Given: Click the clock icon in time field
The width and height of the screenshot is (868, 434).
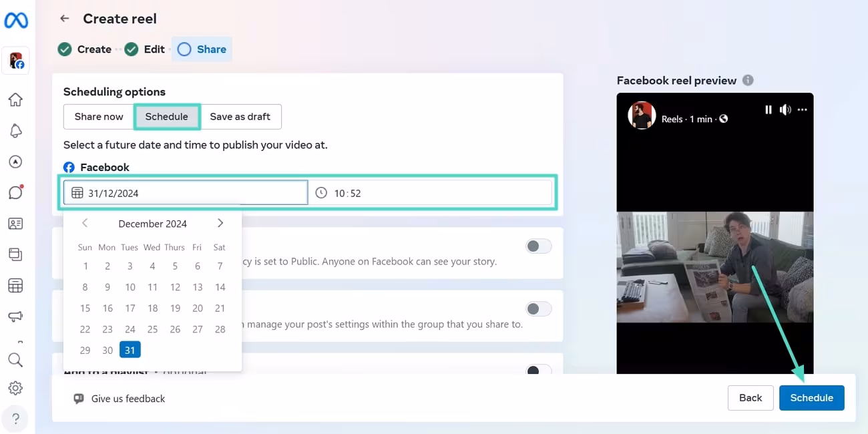Looking at the screenshot, I should pyautogui.click(x=321, y=193).
